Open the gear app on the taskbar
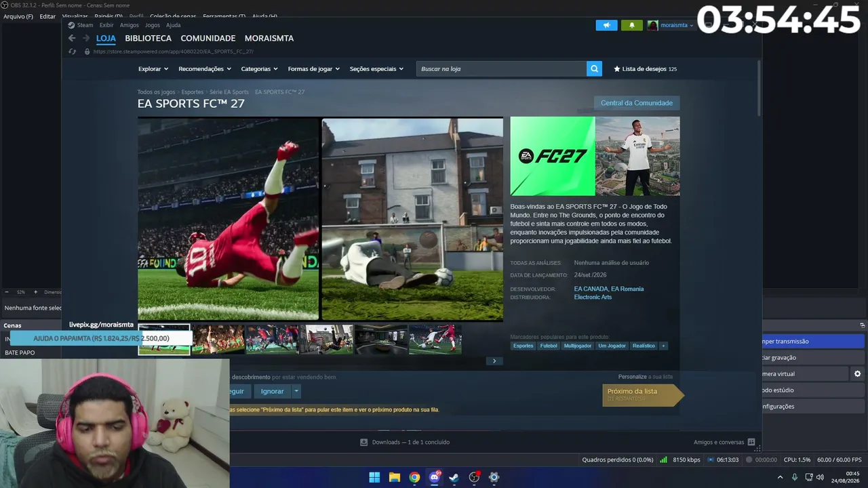This screenshot has height=488, width=868. point(494,477)
